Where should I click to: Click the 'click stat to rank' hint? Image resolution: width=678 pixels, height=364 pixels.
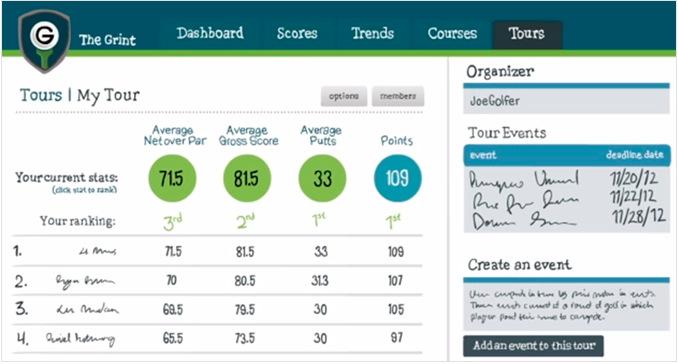(85, 190)
